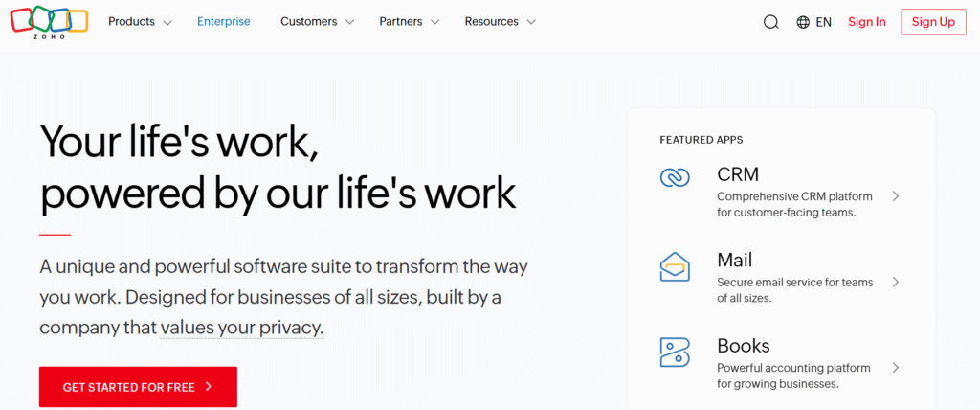
Task: Expand the Resources dropdown menu
Action: click(x=500, y=21)
